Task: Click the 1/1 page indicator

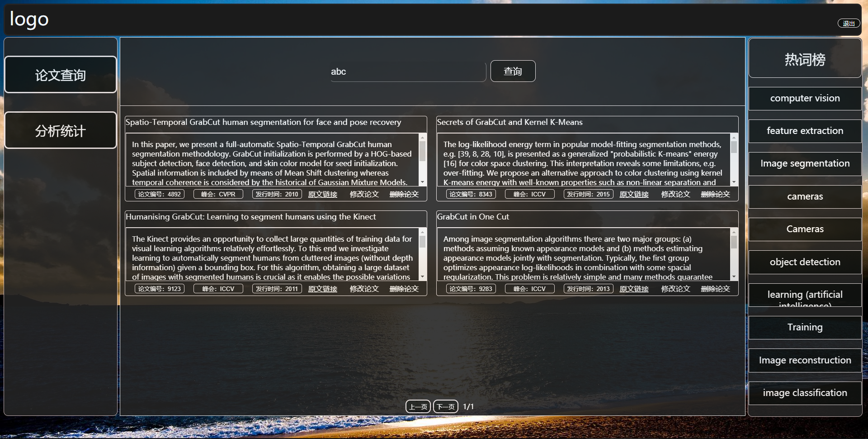Action: point(468,406)
